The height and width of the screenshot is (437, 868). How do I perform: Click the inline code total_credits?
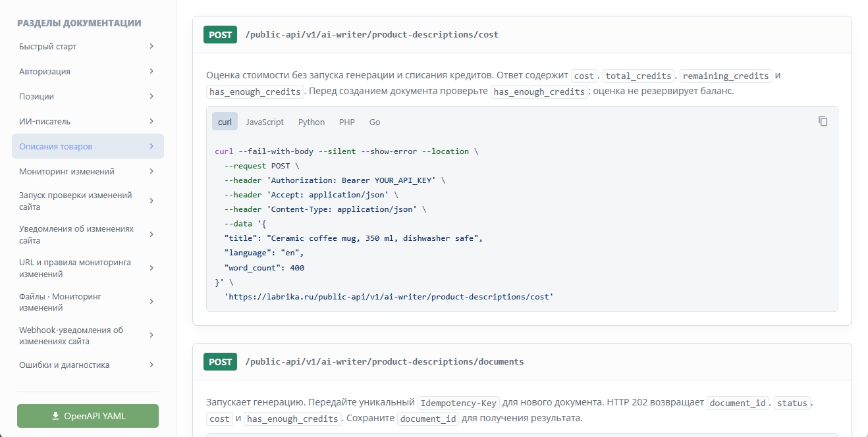click(639, 76)
